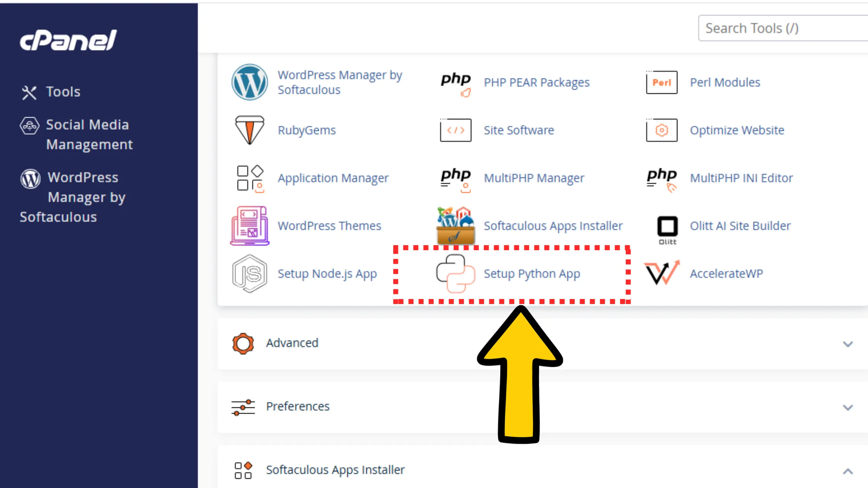Click the Site Software code icon

tap(456, 130)
